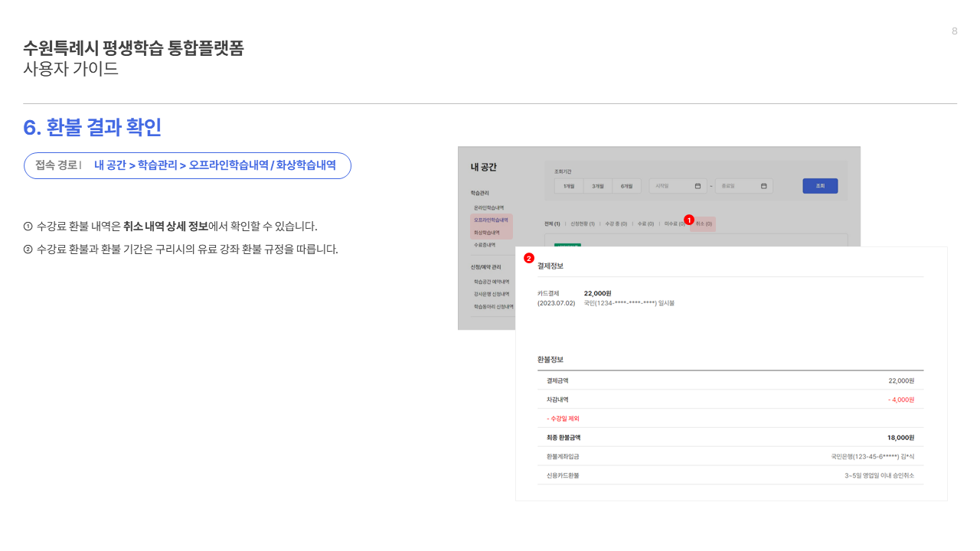Select the 6개월 period button
The image size is (980, 551).
pos(627,186)
